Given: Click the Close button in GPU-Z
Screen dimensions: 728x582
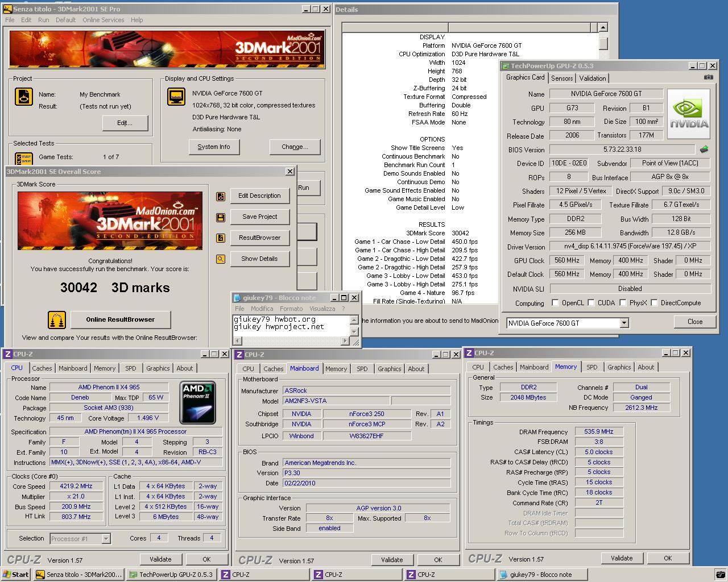Looking at the screenshot, I should (695, 322).
